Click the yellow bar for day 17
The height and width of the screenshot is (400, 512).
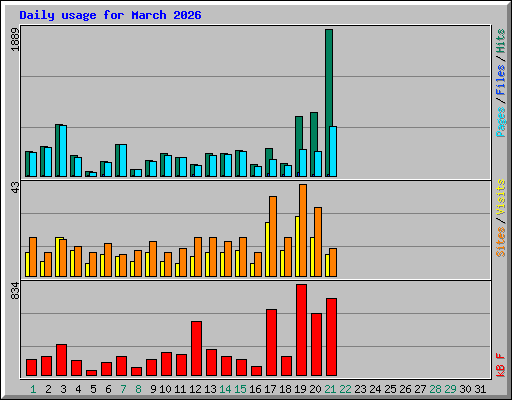tap(267, 249)
